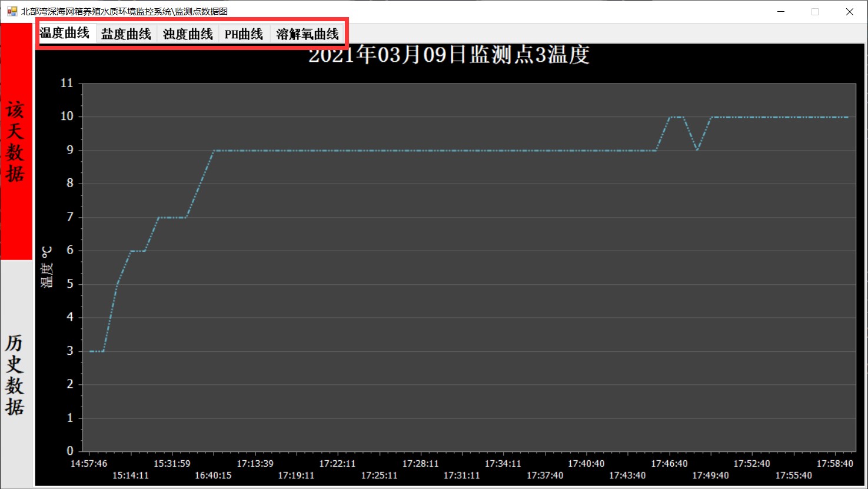Open the 盐度曲线 tab
This screenshot has width=868, height=489.
pyautogui.click(x=126, y=34)
